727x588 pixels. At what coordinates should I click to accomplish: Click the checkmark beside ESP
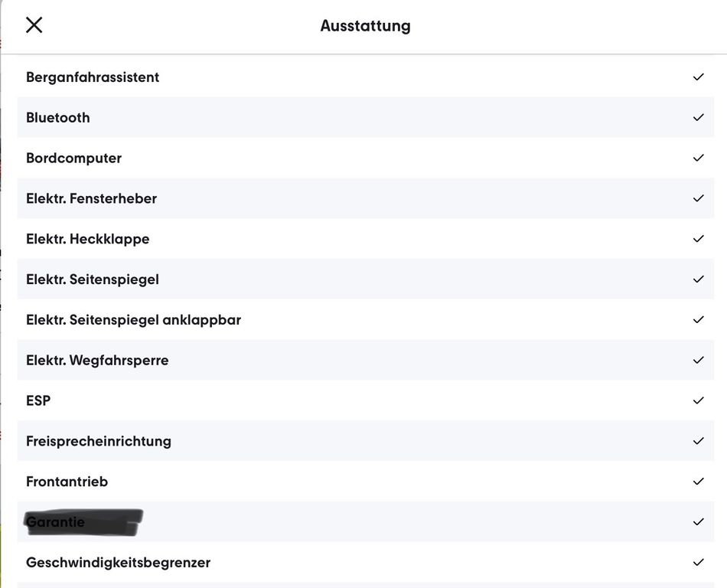click(x=698, y=400)
